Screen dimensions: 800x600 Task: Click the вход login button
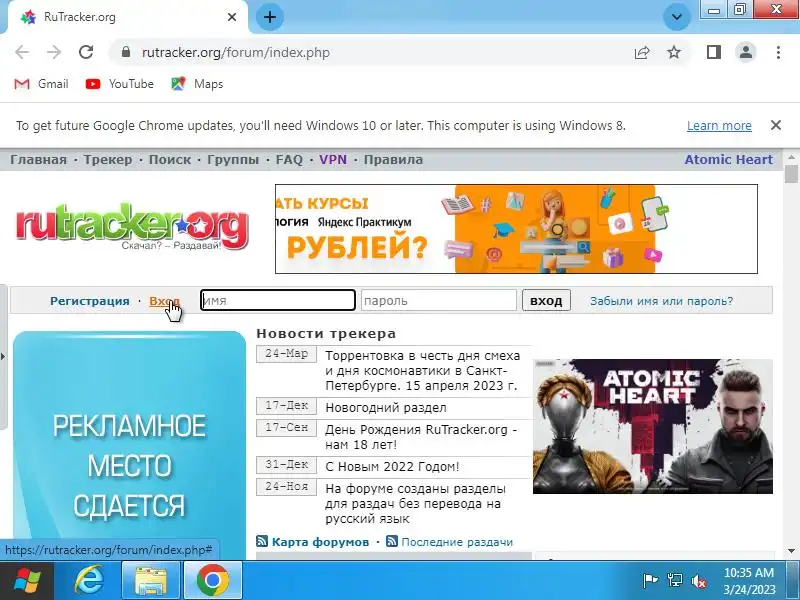click(546, 301)
